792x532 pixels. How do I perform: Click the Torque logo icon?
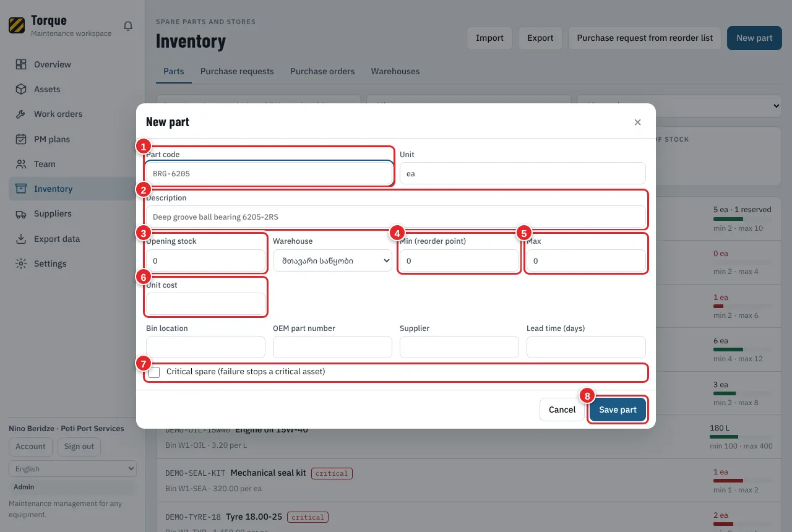(x=17, y=25)
